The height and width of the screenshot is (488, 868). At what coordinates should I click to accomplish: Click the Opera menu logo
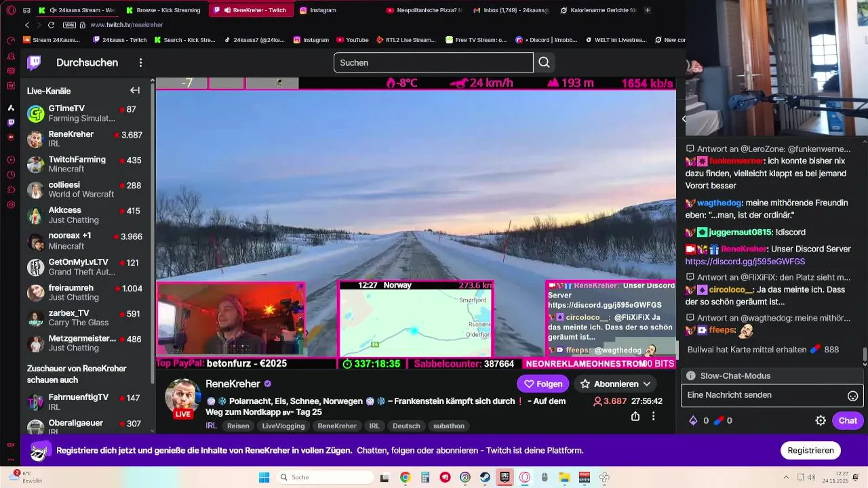tap(11, 10)
